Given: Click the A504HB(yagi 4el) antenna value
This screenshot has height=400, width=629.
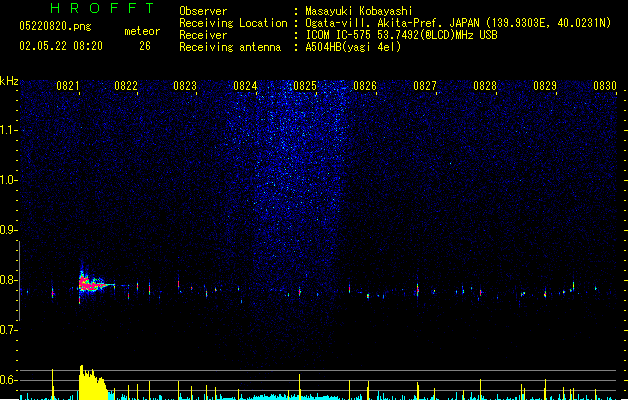Looking at the screenshot, I should (x=353, y=47).
